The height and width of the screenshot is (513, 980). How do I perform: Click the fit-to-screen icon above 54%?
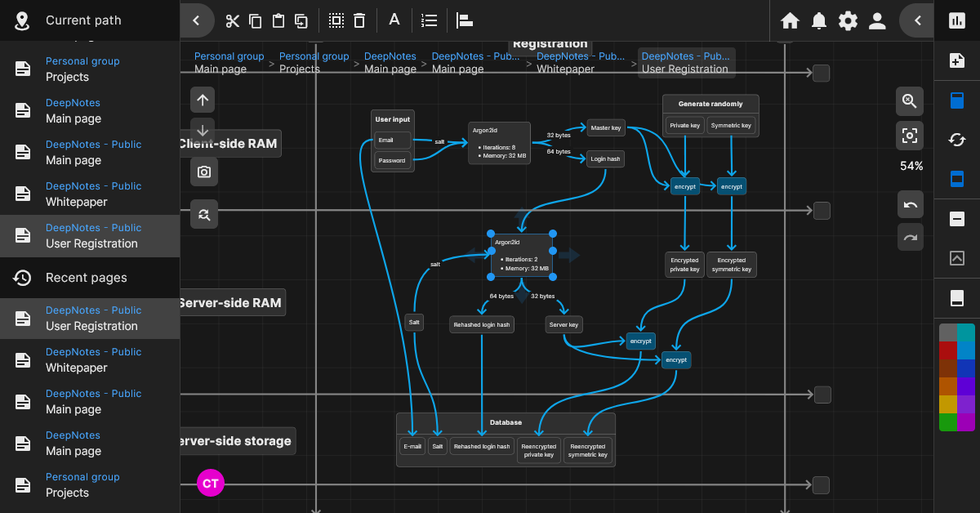click(x=910, y=136)
